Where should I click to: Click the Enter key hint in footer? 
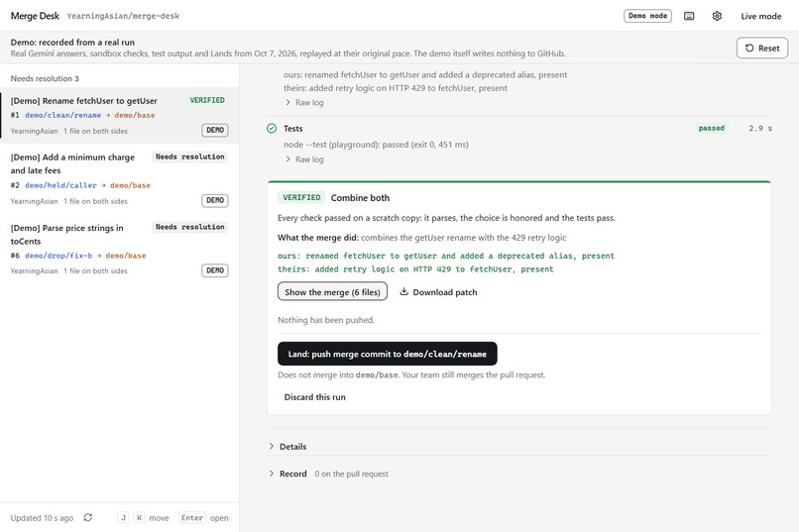click(192, 518)
